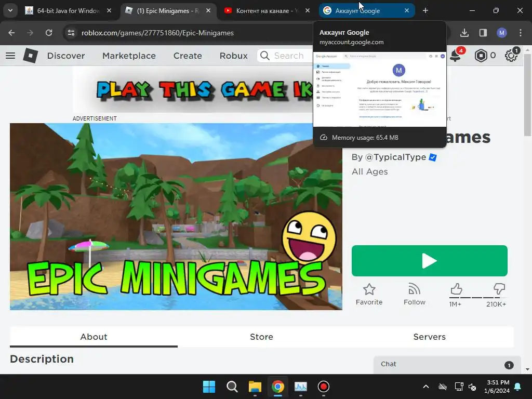This screenshot has height=399, width=532.
Task: Like the game with thumbs up
Action: 456,289
